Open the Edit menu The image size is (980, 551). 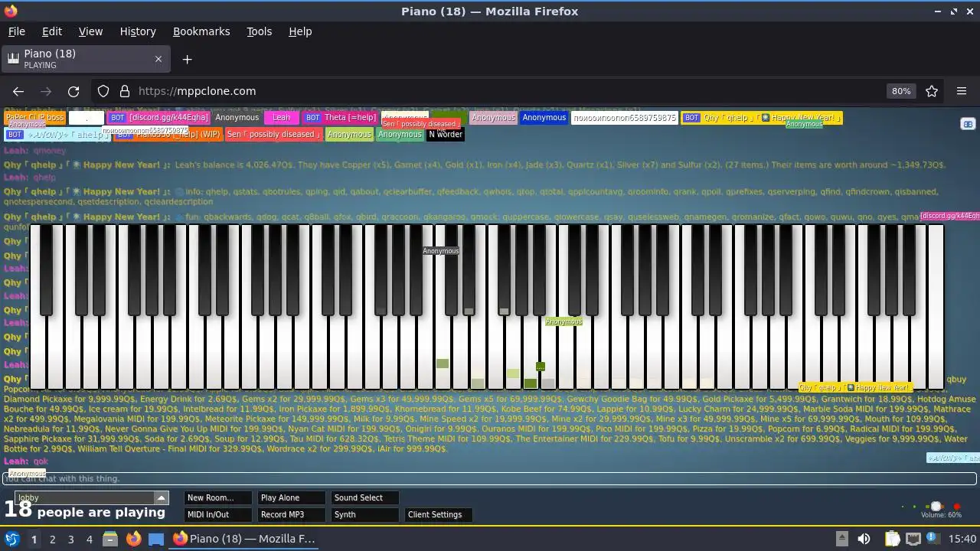pyautogui.click(x=52, y=31)
